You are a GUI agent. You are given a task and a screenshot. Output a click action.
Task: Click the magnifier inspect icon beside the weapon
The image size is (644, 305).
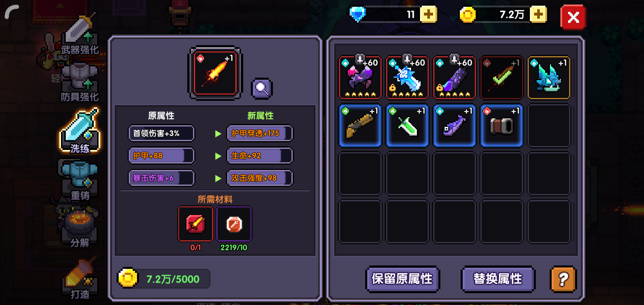tap(262, 88)
